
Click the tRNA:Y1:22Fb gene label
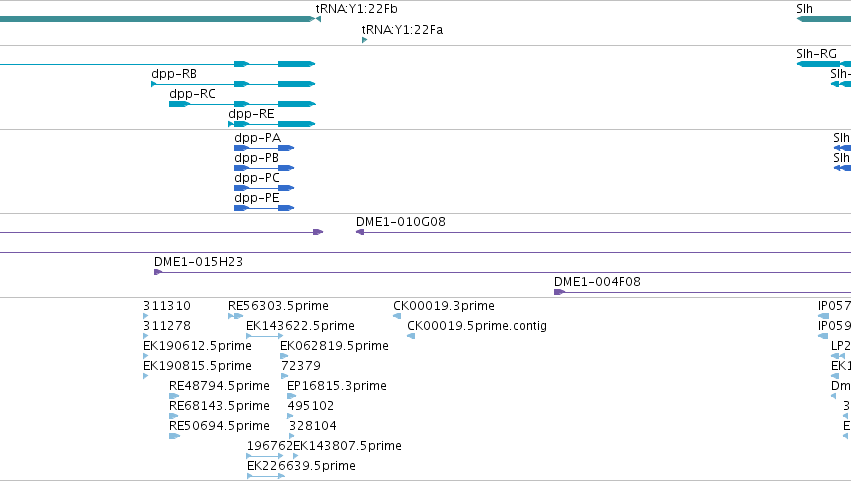coord(357,9)
